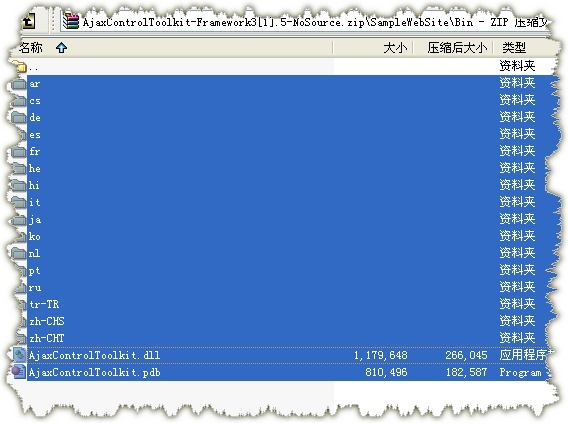The height and width of the screenshot is (423, 568).
Task: Sort by the 大小 column header
Action: point(395,47)
